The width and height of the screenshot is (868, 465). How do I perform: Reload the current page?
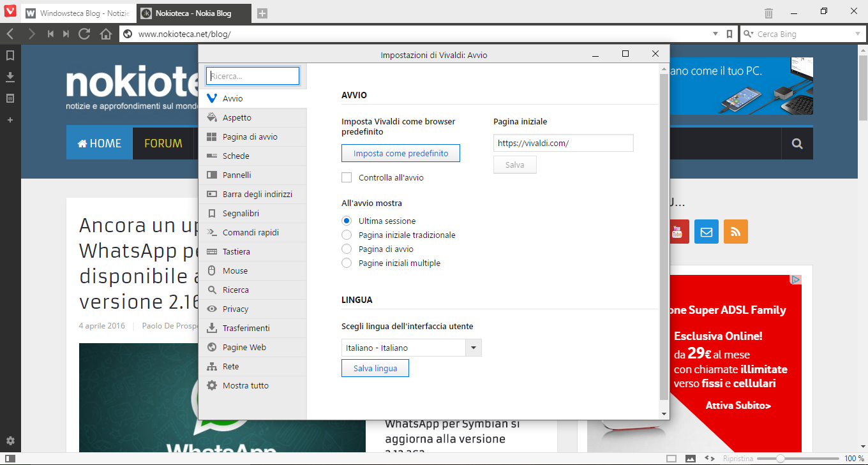pyautogui.click(x=84, y=34)
